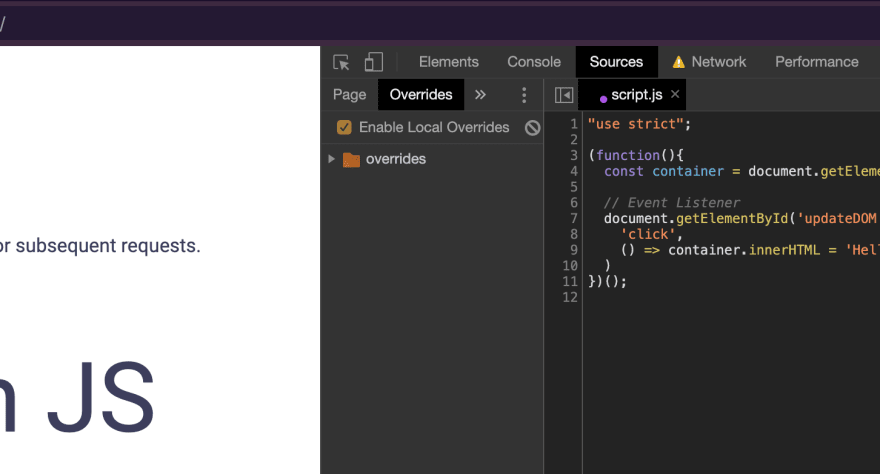Click the orange overrides folder icon
The width and height of the screenshot is (880, 474).
point(351,160)
